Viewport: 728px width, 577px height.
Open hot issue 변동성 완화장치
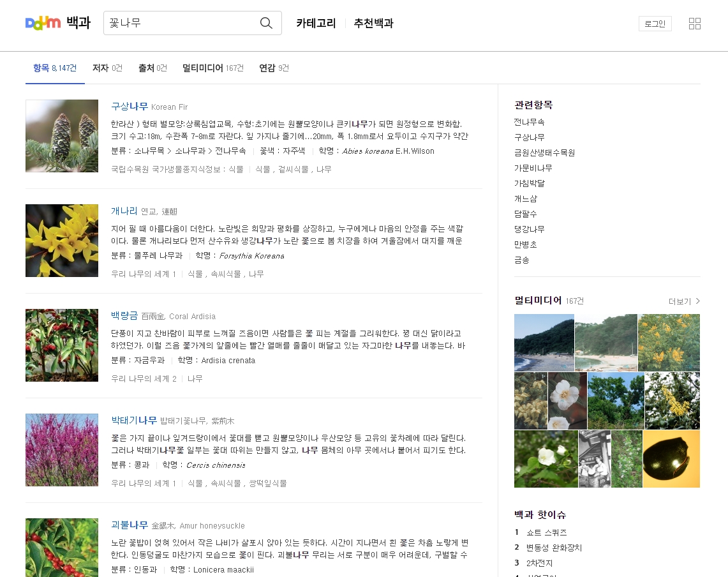coord(554,548)
